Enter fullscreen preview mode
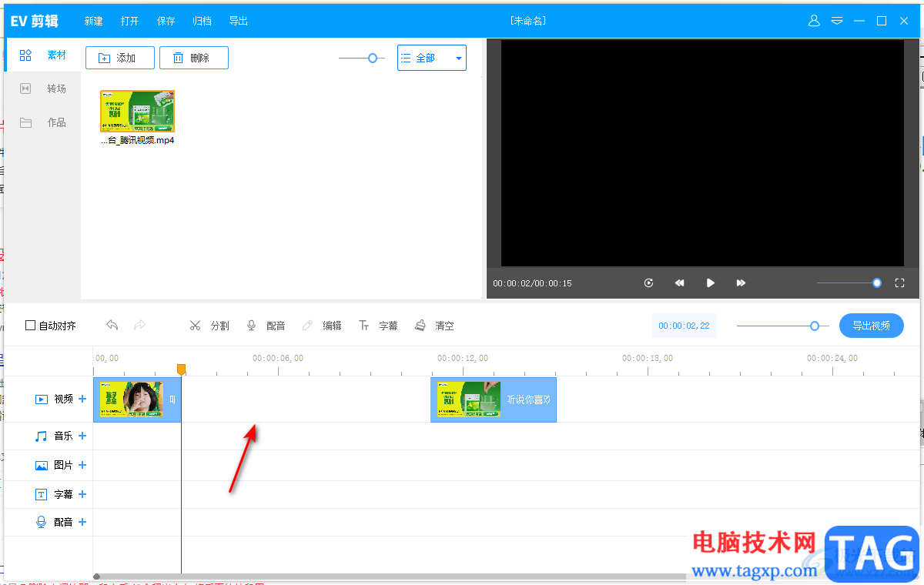Image resolution: width=924 pixels, height=585 pixels. click(899, 283)
